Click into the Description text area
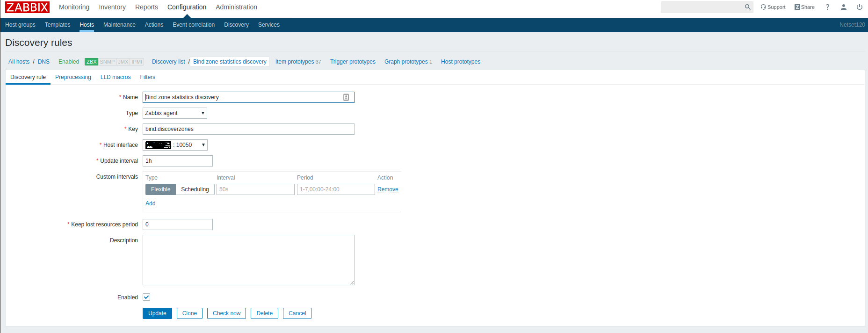The image size is (868, 333). coord(248,260)
